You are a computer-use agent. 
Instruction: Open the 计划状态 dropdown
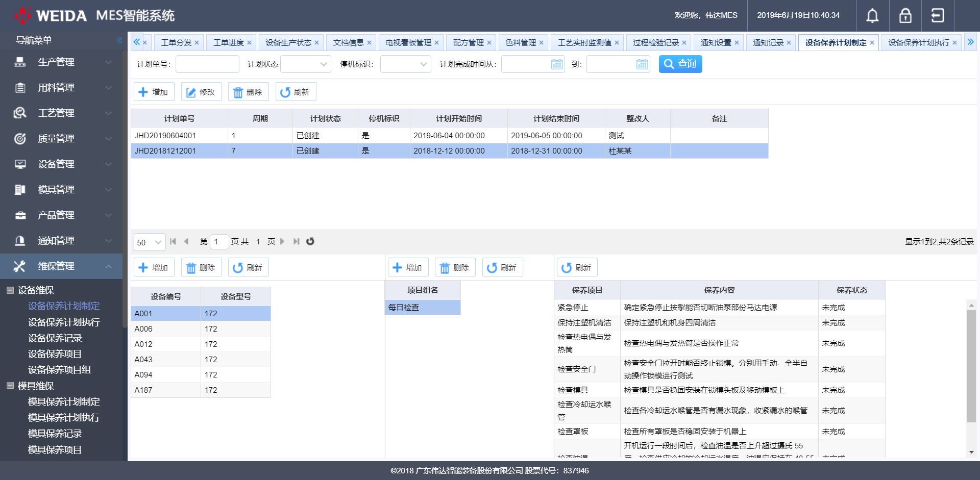pos(305,64)
